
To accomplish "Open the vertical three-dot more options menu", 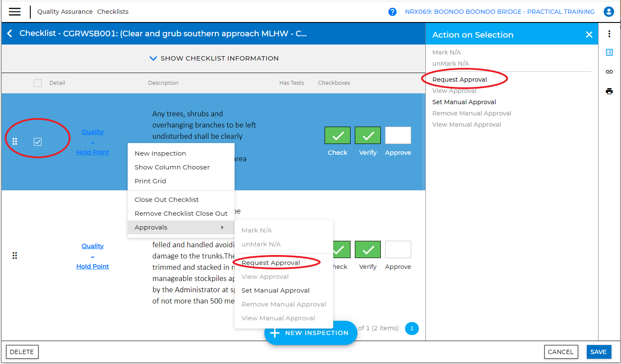I will [x=609, y=34].
